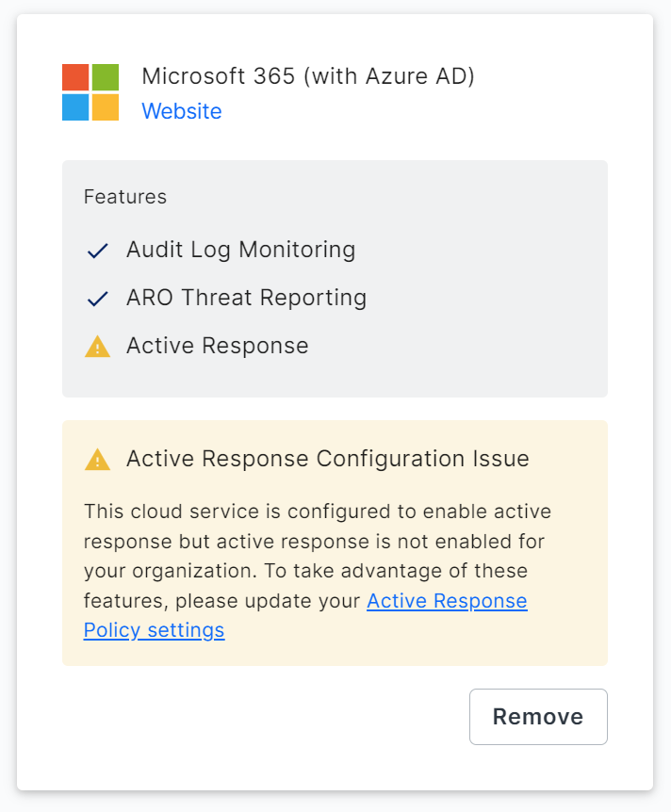Click the 'Active Response' feature label
The image size is (671, 812).
coord(218,346)
